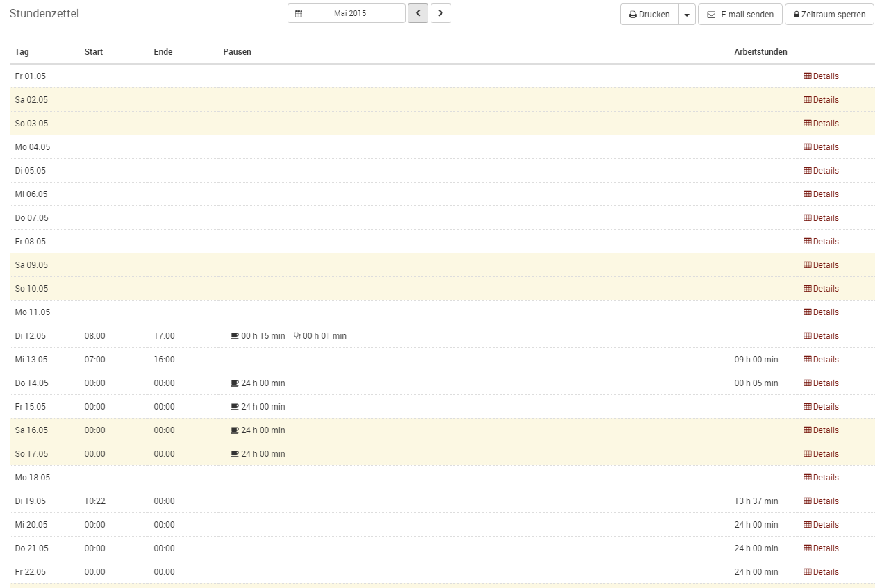
Task: Open Details for Do 14.05
Action: click(822, 383)
